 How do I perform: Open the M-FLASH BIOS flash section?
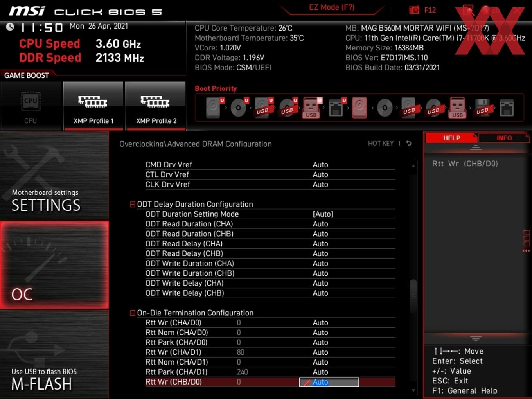pos(54,354)
